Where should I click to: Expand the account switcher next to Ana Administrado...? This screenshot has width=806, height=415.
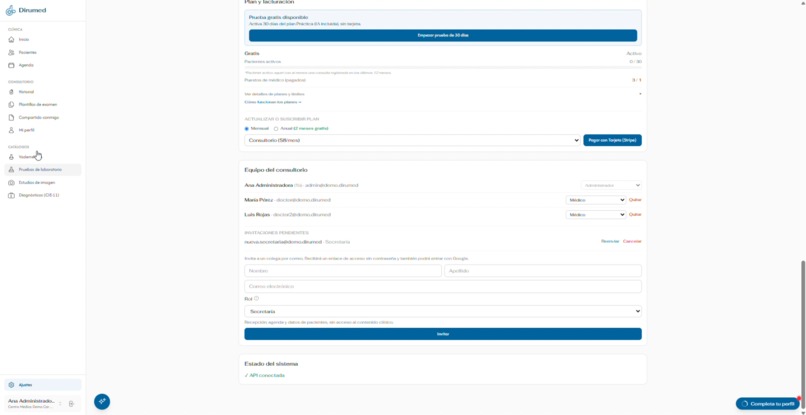point(60,404)
